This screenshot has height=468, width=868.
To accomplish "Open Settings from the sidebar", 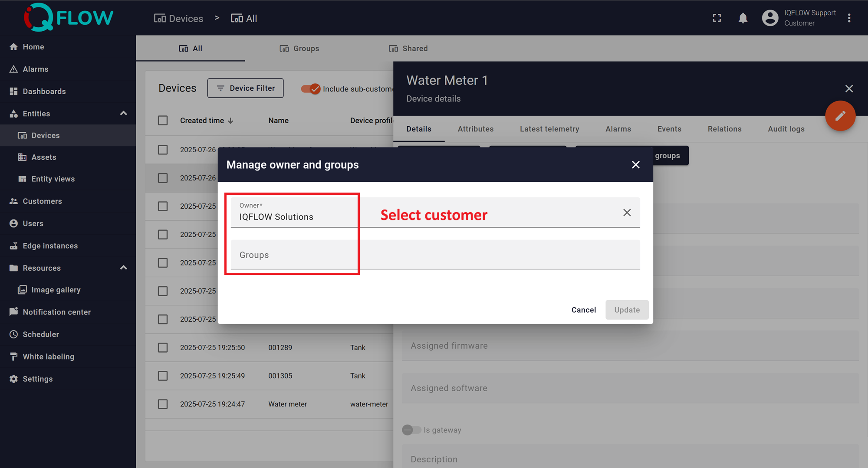I will point(37,379).
